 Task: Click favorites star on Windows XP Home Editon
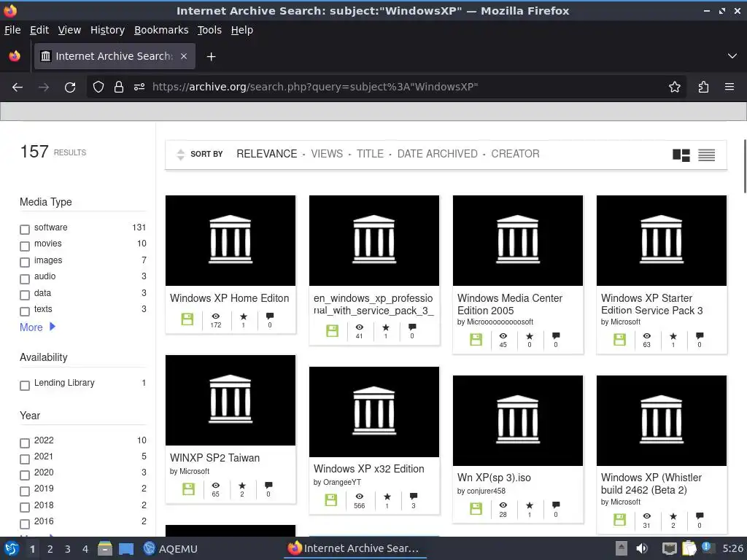coord(244,316)
